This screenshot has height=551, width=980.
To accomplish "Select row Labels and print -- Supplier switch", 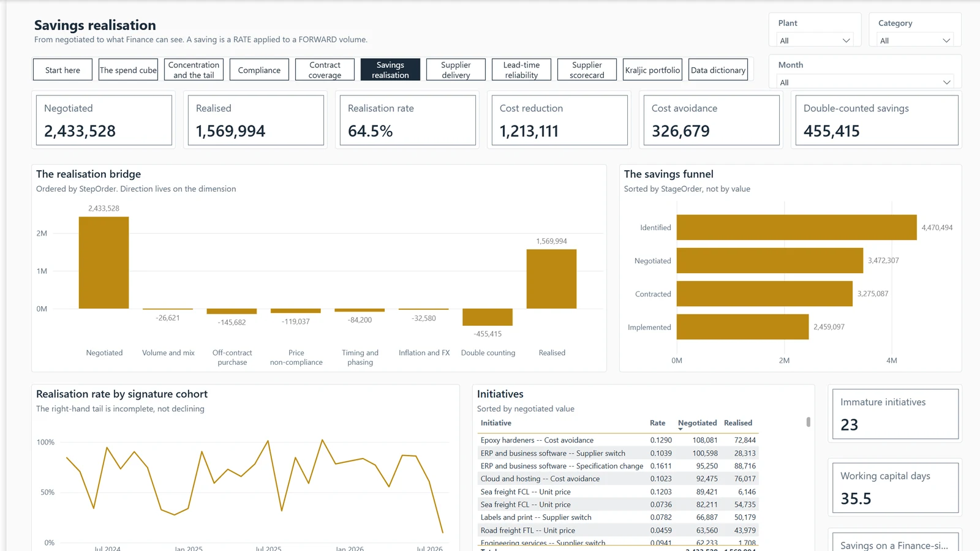I will [618, 517].
